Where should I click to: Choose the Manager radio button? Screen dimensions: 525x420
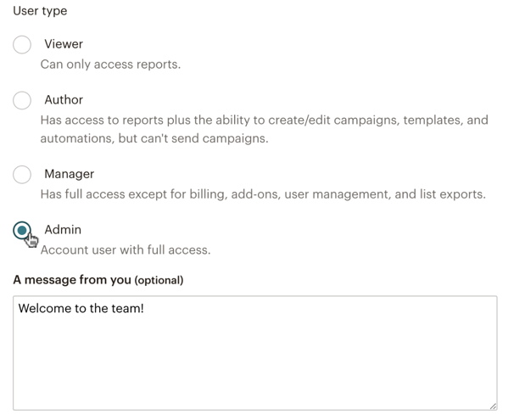(22, 174)
